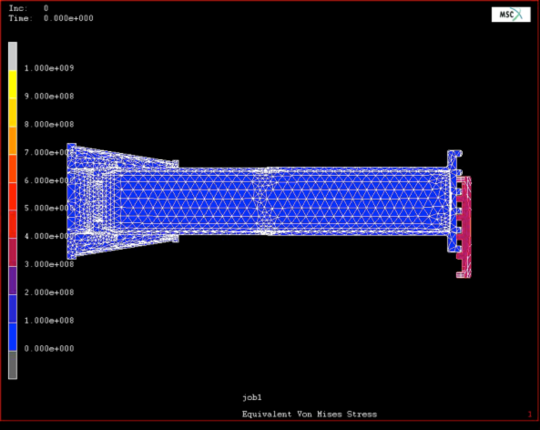This screenshot has width=540, height=430.
Task: Choose the red legend band near 5.000e+008
Action: click(12, 197)
